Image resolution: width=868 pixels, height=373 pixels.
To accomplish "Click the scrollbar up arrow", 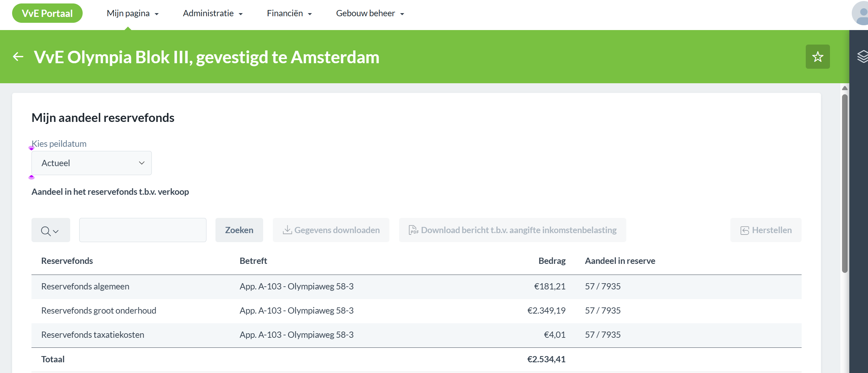I will click(x=844, y=88).
